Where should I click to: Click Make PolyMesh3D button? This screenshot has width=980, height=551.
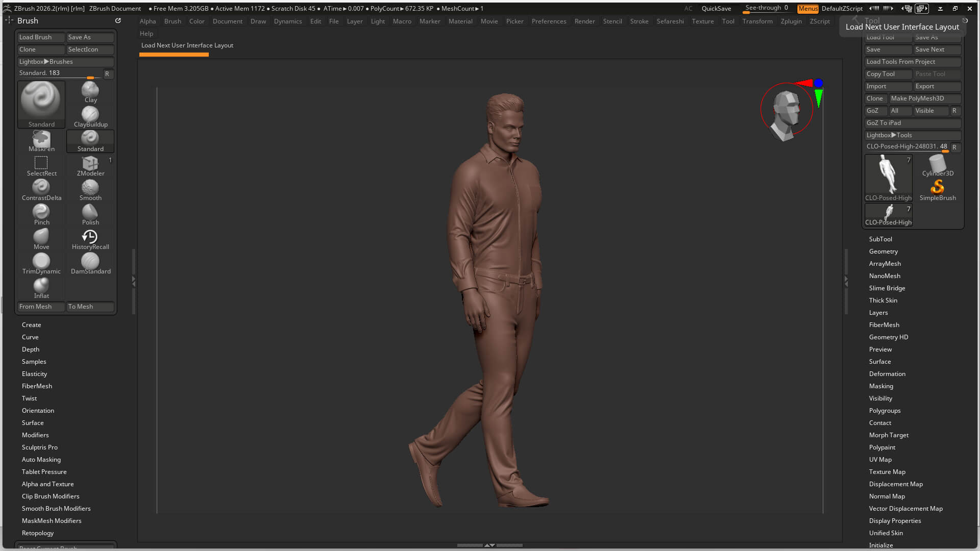(x=925, y=98)
